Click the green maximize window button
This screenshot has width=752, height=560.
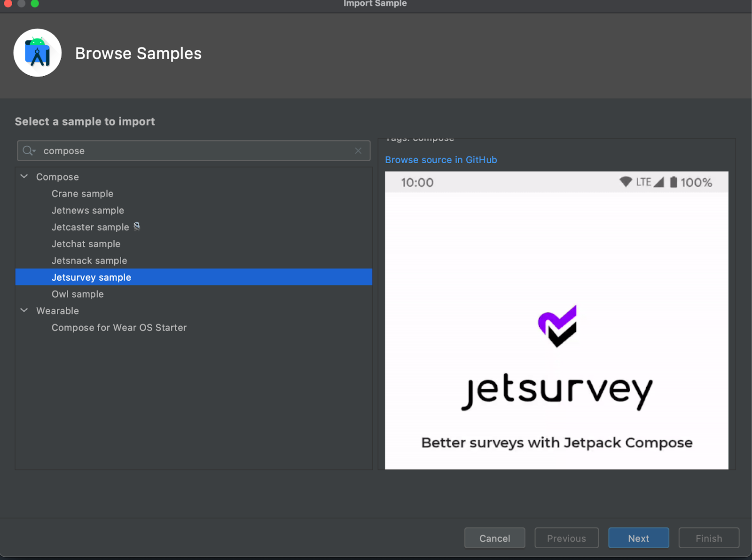coord(35,3)
